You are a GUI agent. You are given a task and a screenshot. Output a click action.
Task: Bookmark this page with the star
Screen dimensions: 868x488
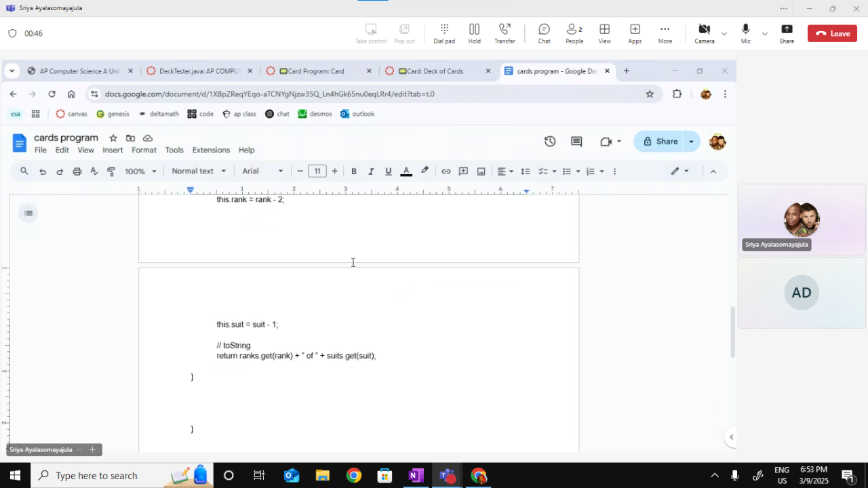pos(650,94)
